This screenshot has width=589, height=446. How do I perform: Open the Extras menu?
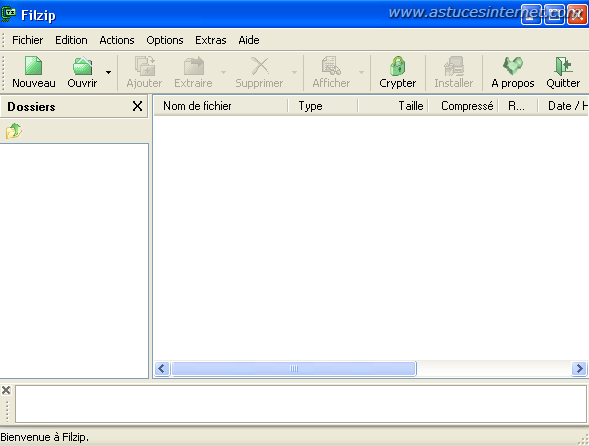pos(211,40)
